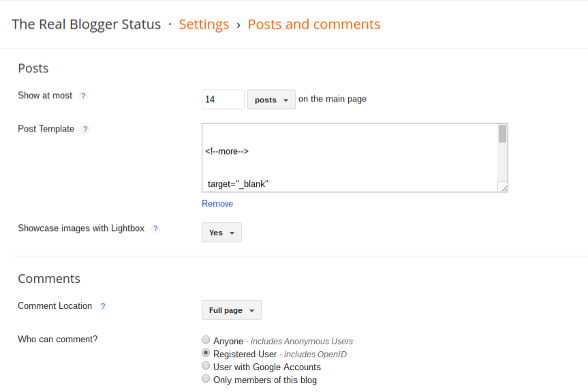Click inside the Post Template text area
Image resolution: width=588 pixels, height=392 pixels.
click(350, 157)
